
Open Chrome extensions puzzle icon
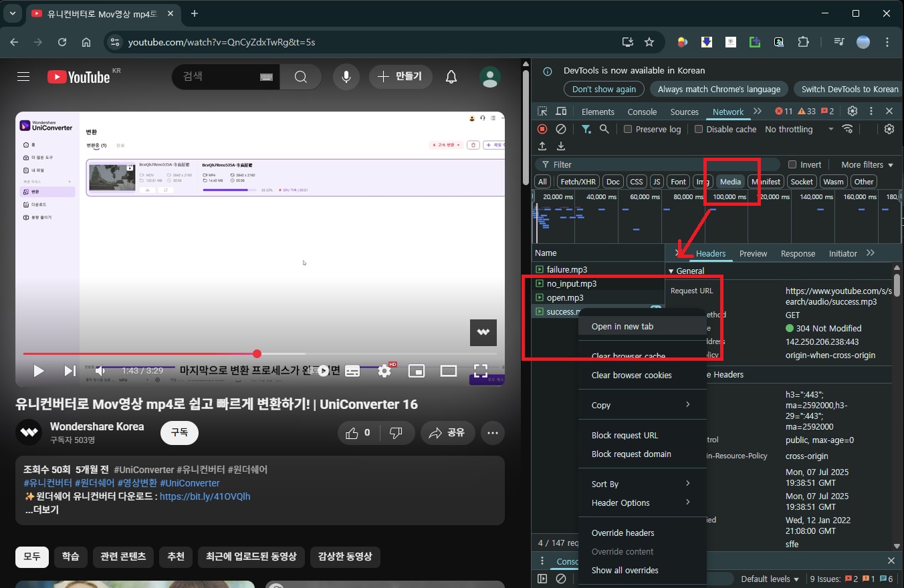tap(803, 42)
